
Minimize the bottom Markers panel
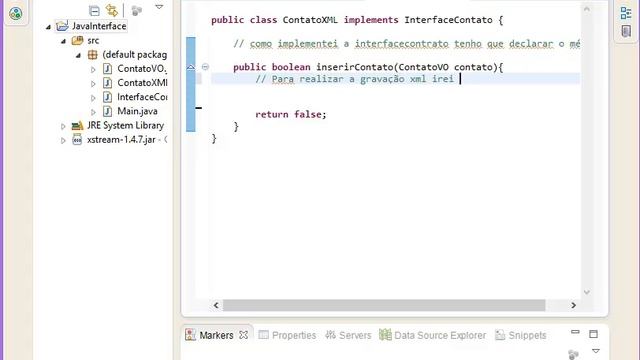tap(575, 332)
